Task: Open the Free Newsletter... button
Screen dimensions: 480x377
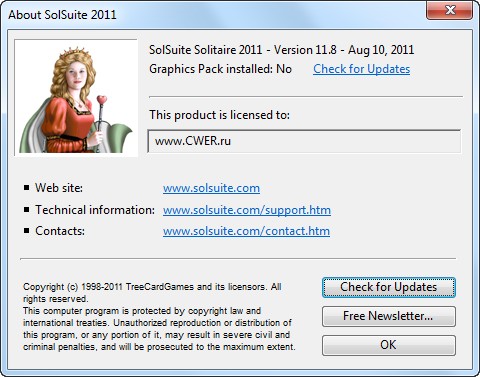Action: [389, 316]
